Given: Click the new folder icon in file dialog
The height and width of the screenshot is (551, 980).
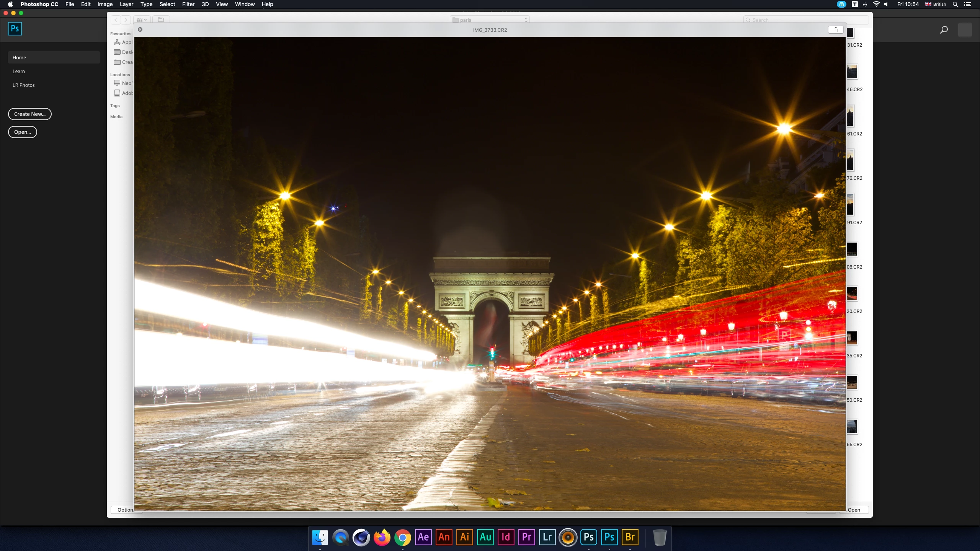Looking at the screenshot, I should pos(161,20).
